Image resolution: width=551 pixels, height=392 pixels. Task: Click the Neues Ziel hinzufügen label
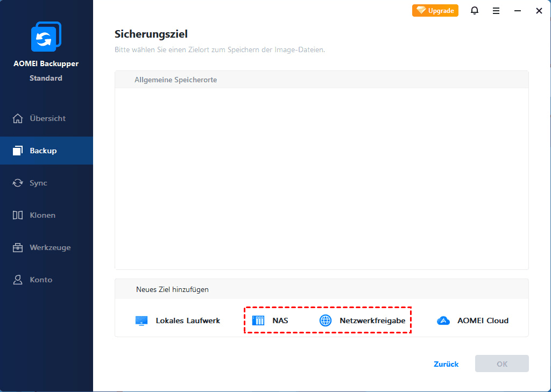click(x=172, y=289)
